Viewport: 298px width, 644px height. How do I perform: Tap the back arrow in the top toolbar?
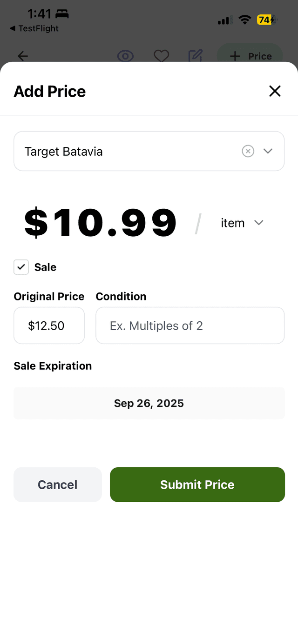tap(22, 56)
